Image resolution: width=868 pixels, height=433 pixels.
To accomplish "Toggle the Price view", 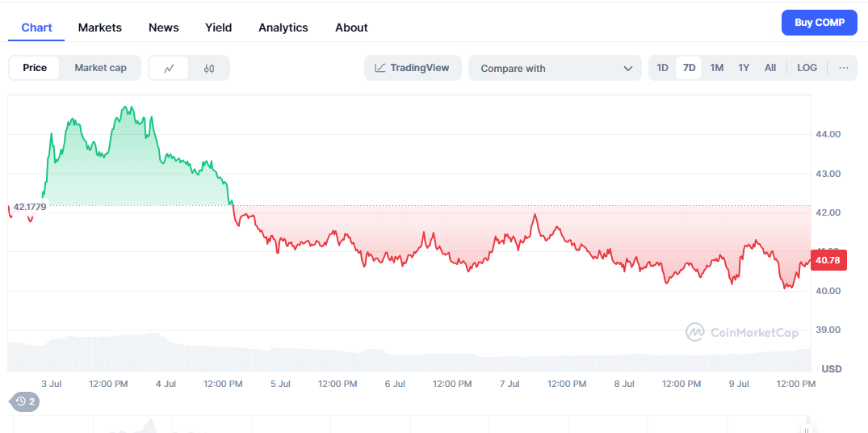I will [x=35, y=68].
